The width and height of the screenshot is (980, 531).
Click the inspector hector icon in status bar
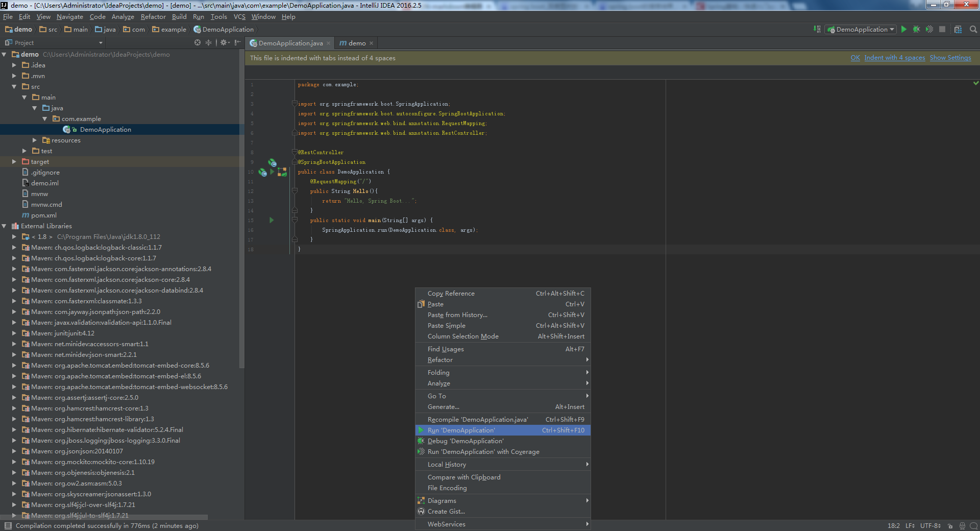point(962,526)
